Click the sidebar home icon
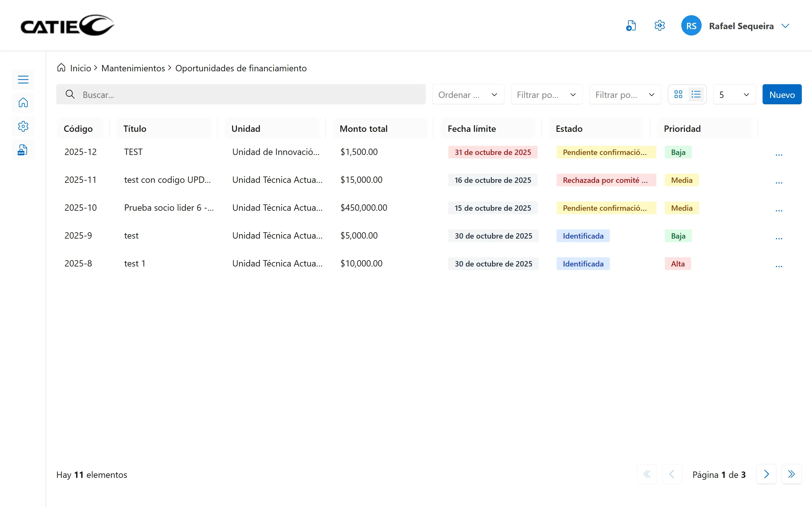 [23, 103]
